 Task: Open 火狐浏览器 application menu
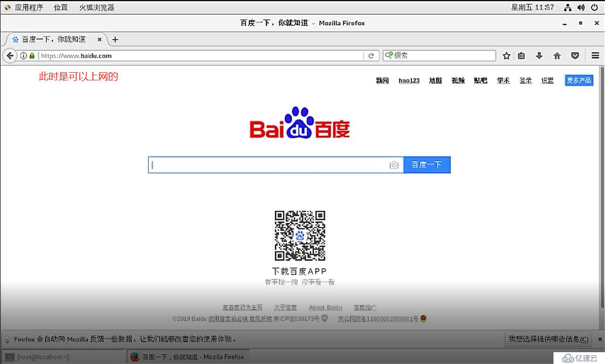pyautogui.click(x=97, y=7)
